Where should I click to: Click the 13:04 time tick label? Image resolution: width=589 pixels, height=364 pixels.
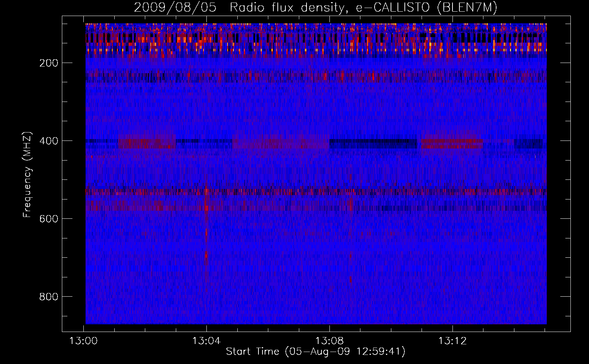[207, 341]
